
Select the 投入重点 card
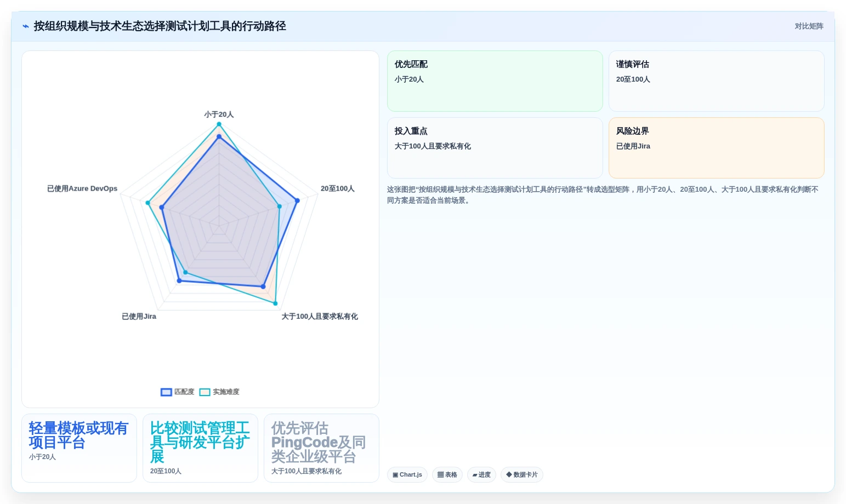click(495, 148)
